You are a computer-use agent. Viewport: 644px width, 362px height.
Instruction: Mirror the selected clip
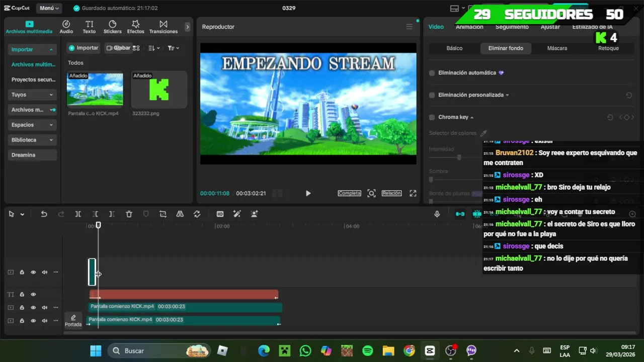pos(180,214)
